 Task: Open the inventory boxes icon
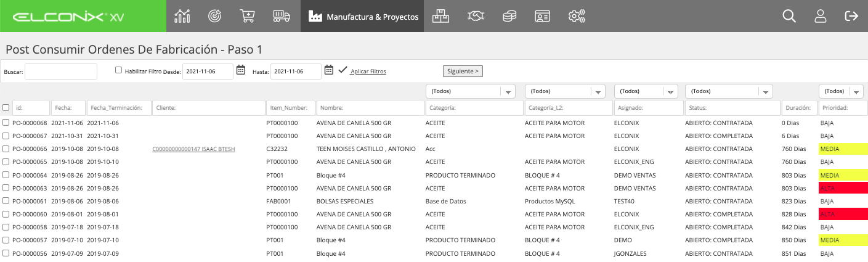click(x=440, y=16)
